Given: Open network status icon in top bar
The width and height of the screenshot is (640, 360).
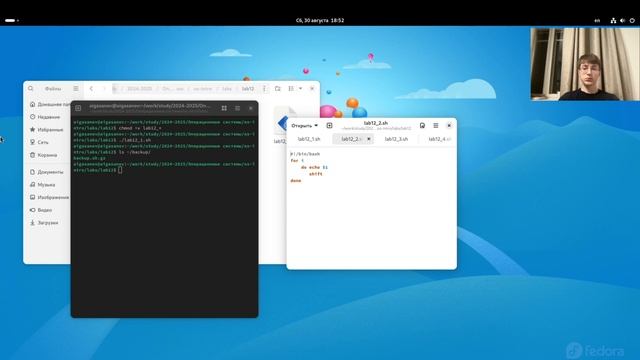Looking at the screenshot, I should [613, 20].
